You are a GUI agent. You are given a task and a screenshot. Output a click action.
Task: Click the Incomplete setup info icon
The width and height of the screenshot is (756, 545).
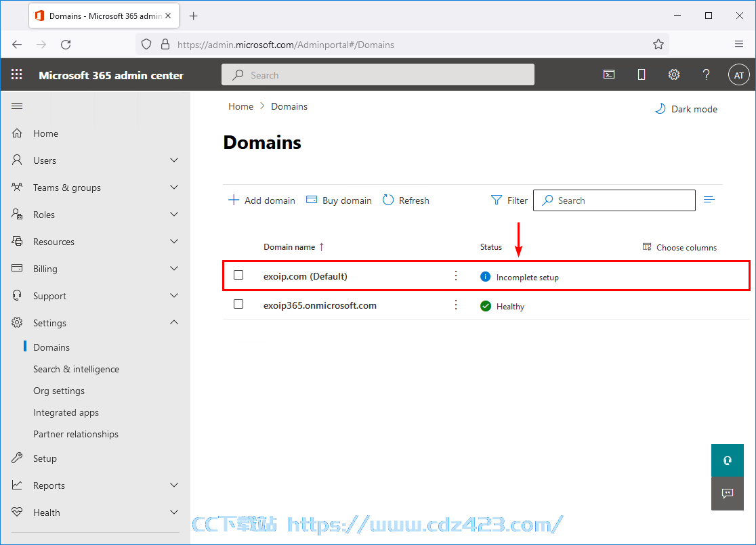tap(486, 277)
